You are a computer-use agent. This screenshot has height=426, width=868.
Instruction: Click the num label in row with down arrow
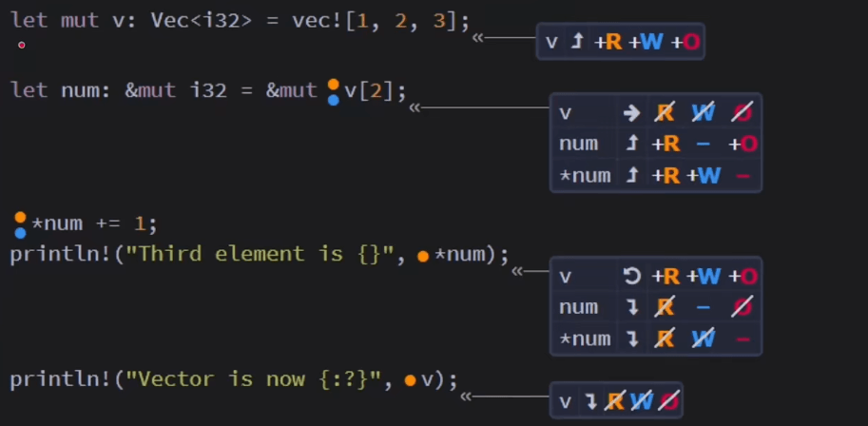point(578,307)
